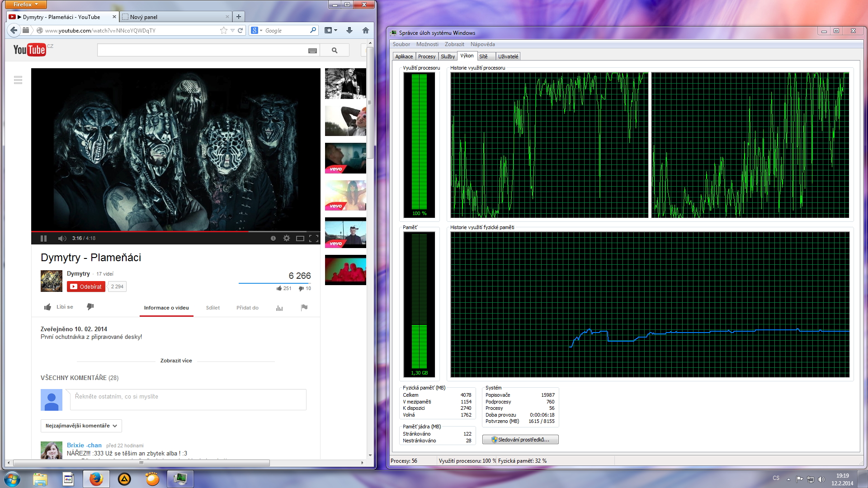Click the YouTube search magnifier button
Image resolution: width=868 pixels, height=488 pixels.
[335, 50]
